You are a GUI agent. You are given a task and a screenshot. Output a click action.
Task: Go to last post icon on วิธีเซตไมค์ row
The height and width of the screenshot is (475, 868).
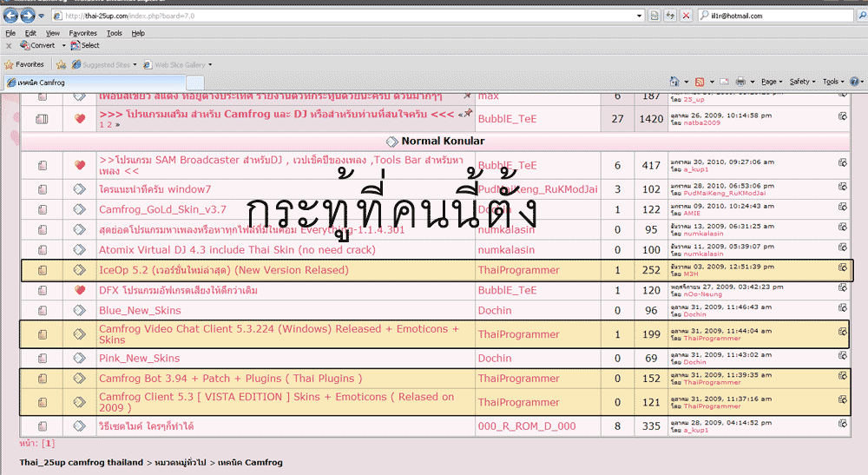point(843,424)
